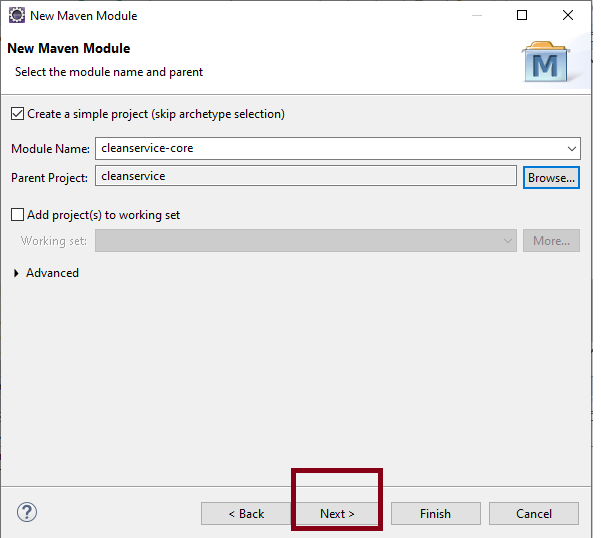Open help via the question mark icon
The width and height of the screenshot is (601, 538).
(27, 512)
